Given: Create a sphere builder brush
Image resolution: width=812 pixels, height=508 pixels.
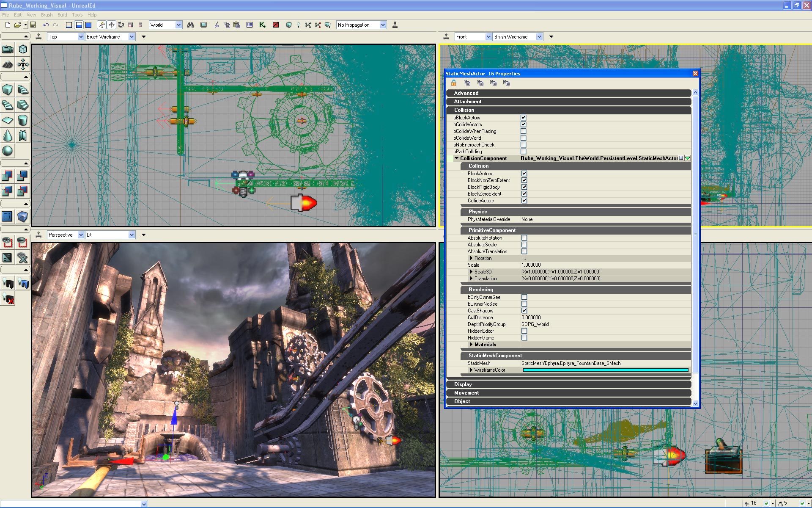Looking at the screenshot, I should point(8,151).
